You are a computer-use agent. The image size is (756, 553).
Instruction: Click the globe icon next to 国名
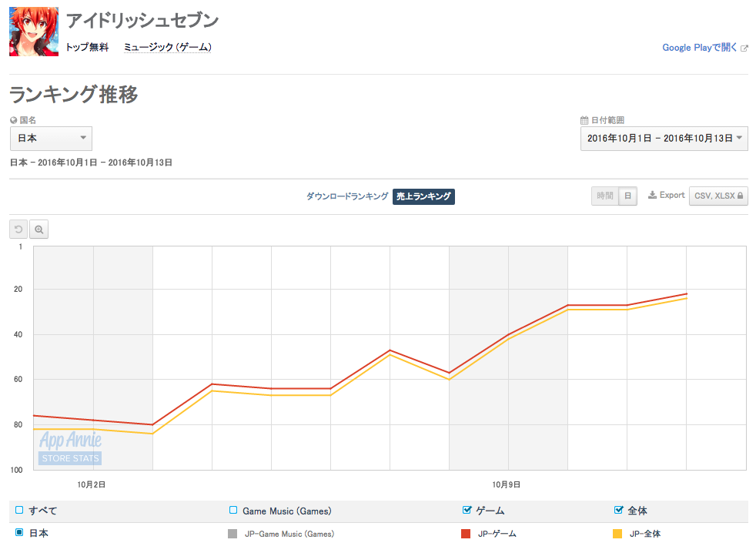[14, 120]
